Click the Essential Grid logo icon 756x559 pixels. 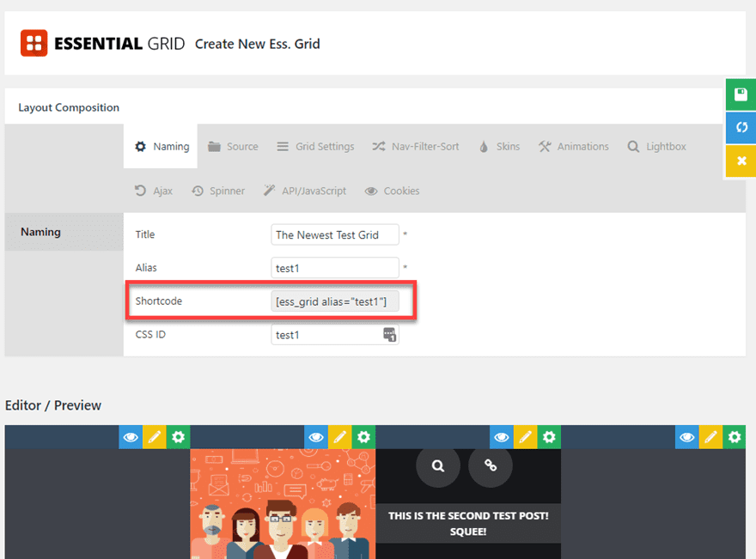click(x=33, y=43)
